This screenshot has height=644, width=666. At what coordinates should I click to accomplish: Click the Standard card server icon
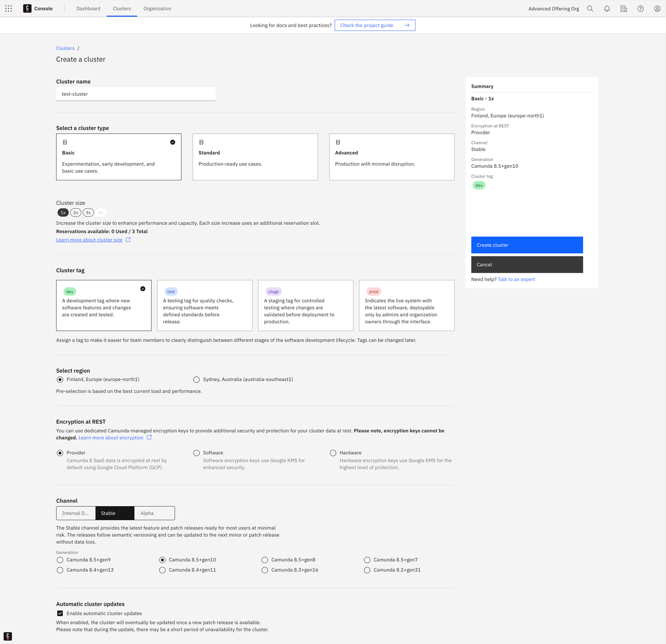[x=202, y=142]
